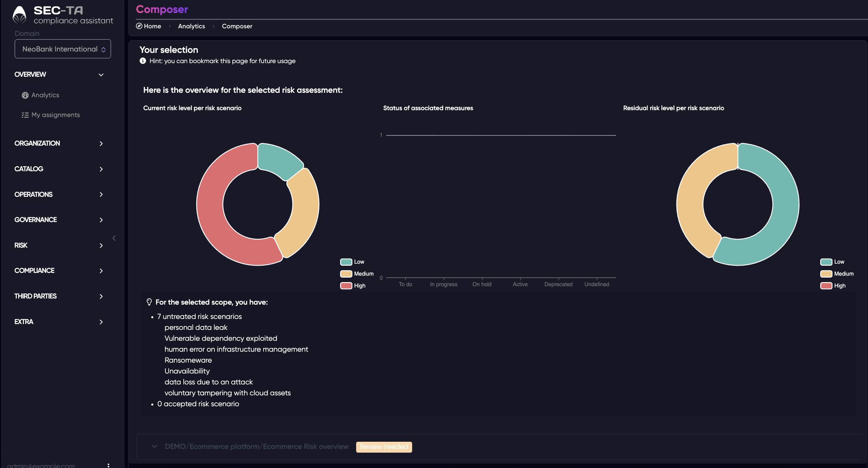Screen dimensions: 868x468
Task: Toggle Medium legend in current risk chart
Action: (357, 274)
